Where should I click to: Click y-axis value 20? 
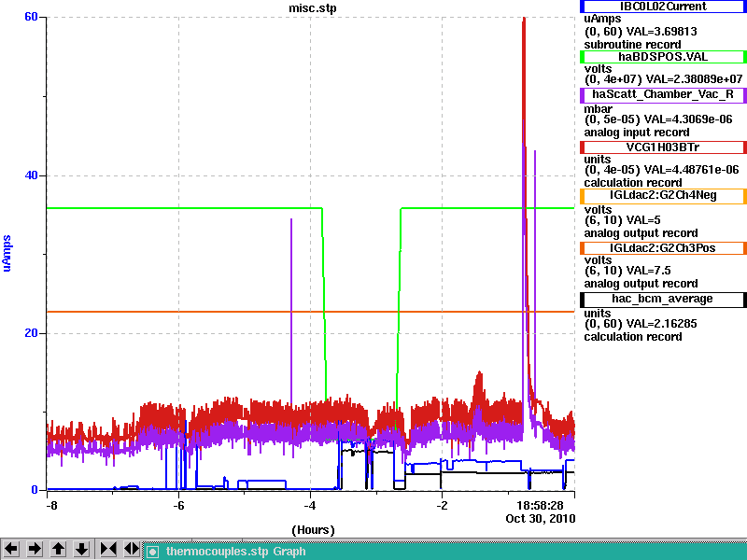31,333
